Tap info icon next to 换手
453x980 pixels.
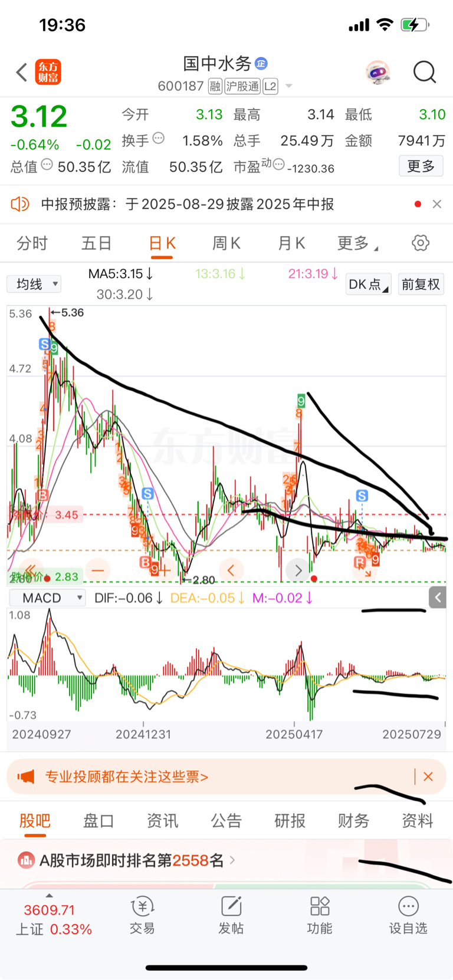[x=159, y=138]
